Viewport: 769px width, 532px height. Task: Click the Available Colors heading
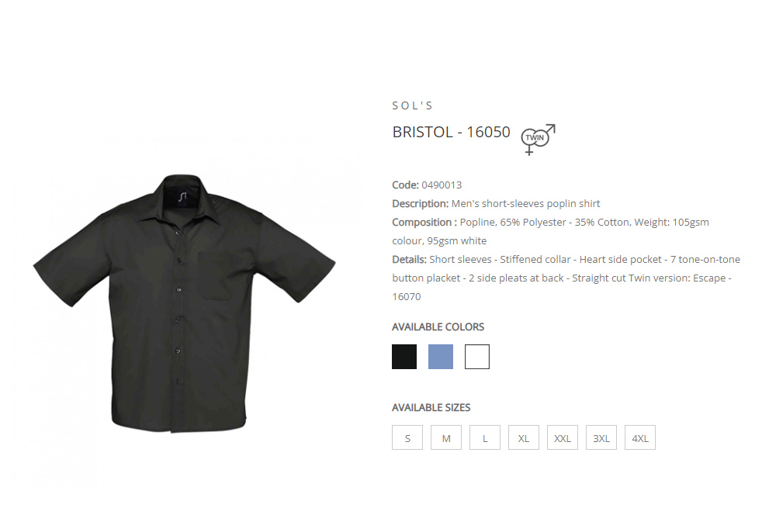(438, 326)
